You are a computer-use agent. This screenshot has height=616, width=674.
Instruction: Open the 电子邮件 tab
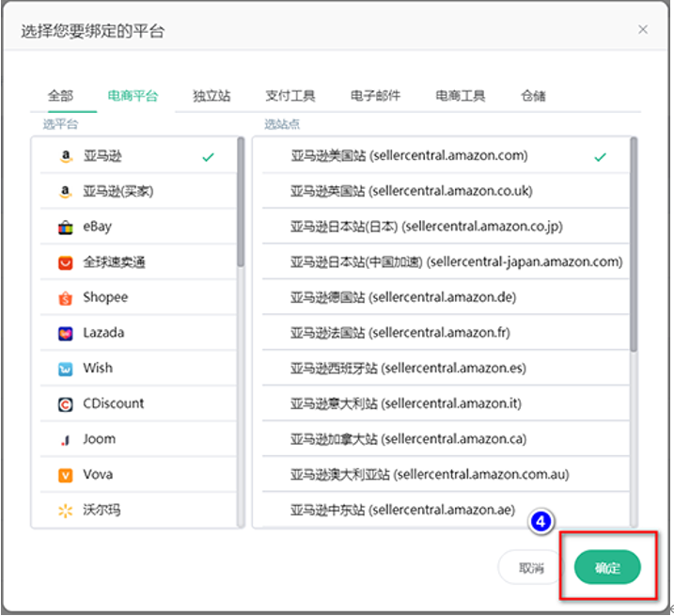click(x=375, y=96)
